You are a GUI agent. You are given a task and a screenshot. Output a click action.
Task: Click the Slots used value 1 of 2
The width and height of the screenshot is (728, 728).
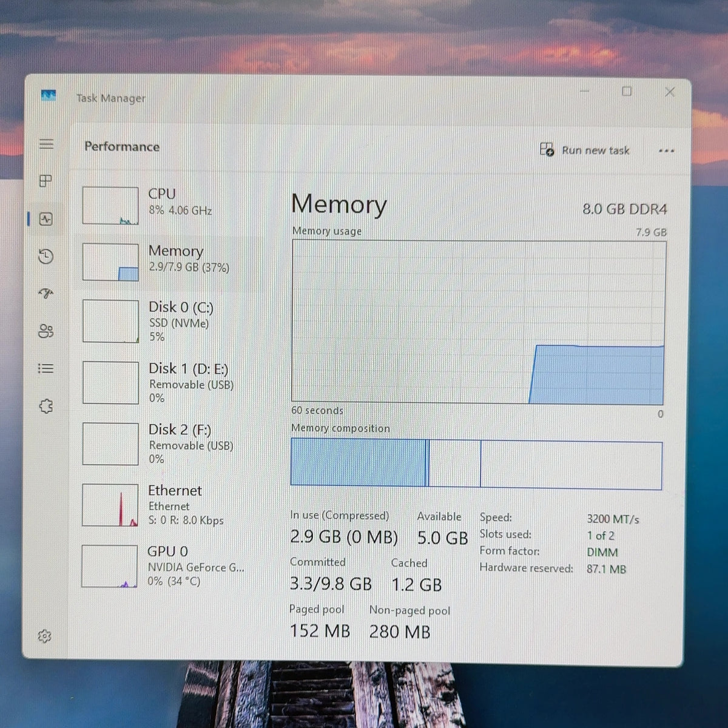(601, 536)
